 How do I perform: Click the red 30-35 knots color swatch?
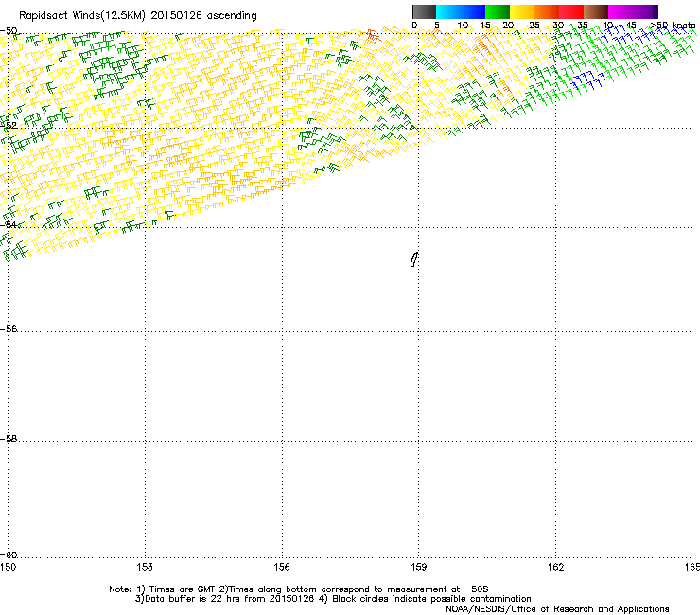point(571,11)
